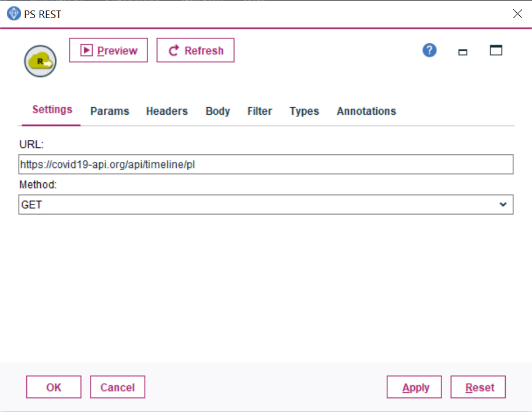Viewport: 532px width, 412px height.
Task: Select the Body tab
Action: 218,111
